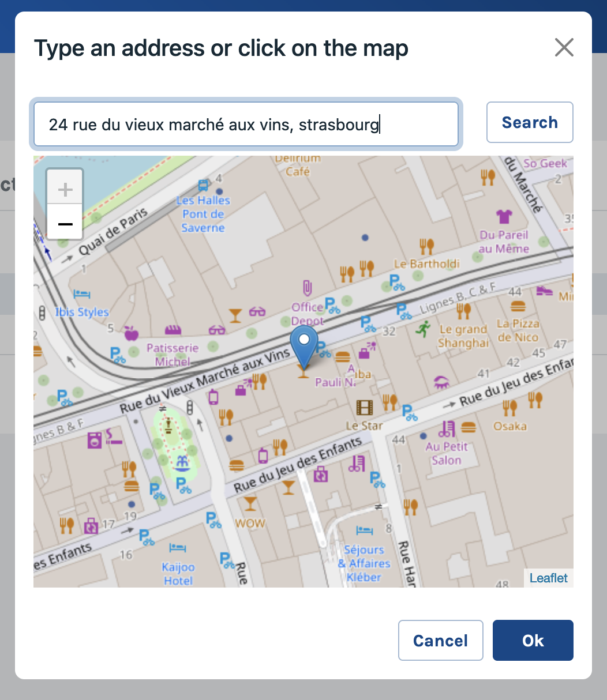The height and width of the screenshot is (700, 607).
Task: Open the Leaflet attribution link
Action: tap(548, 578)
